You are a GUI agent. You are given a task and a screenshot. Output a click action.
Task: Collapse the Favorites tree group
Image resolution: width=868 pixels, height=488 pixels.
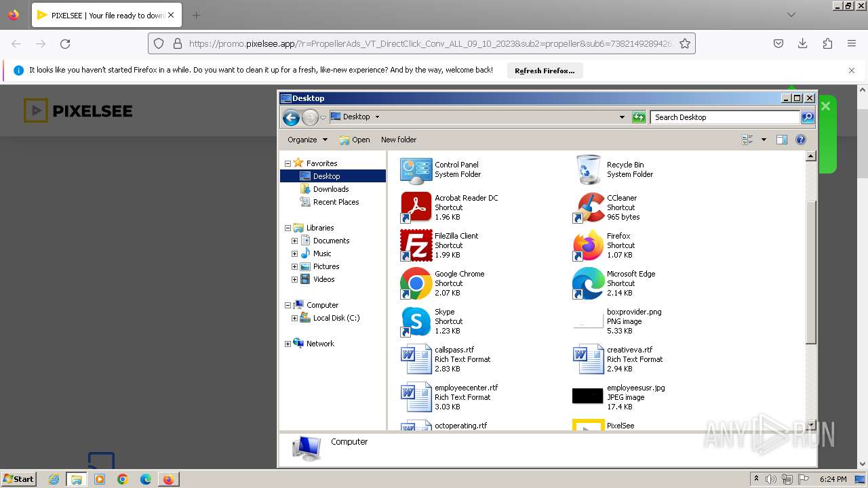pyautogui.click(x=288, y=163)
